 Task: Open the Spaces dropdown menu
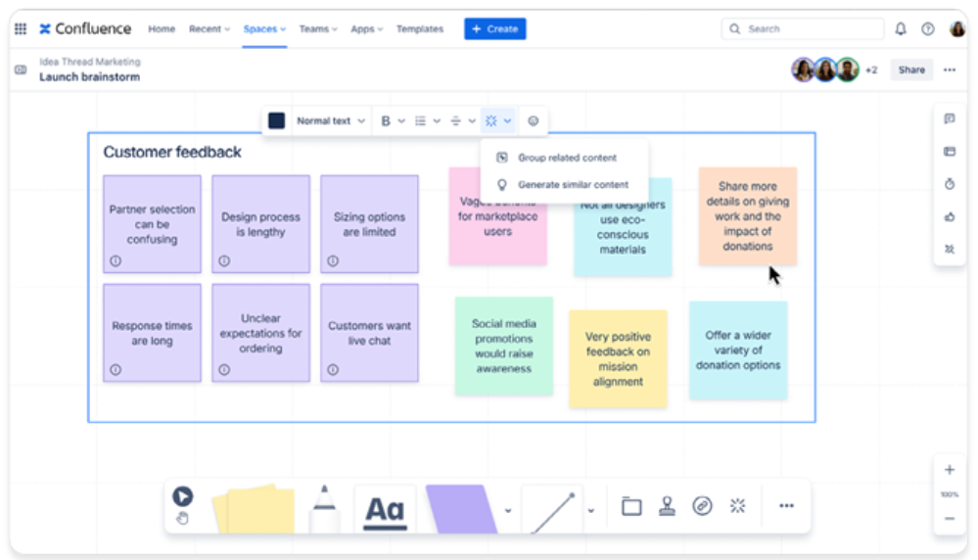coord(264,29)
